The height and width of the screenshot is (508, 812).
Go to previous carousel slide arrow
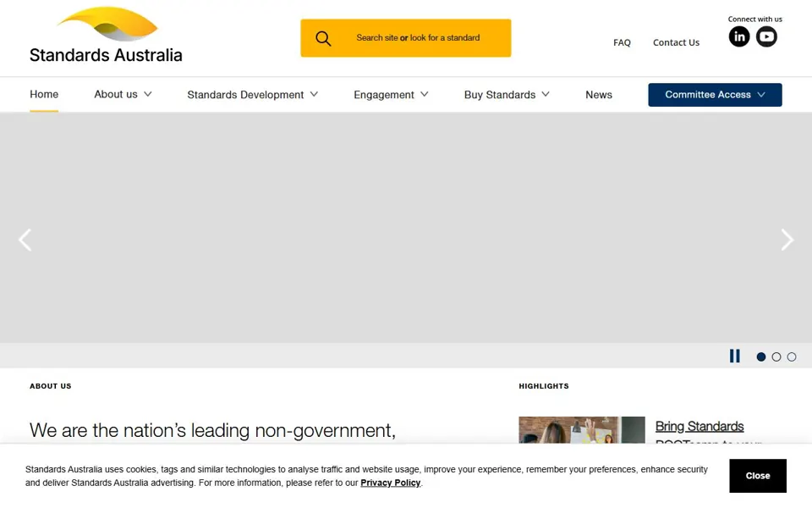[x=25, y=240]
